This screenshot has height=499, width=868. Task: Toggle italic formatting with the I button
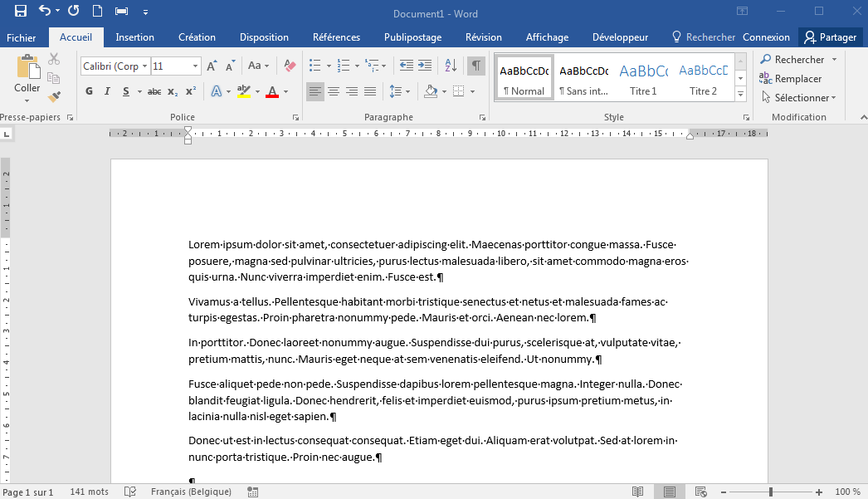(107, 91)
